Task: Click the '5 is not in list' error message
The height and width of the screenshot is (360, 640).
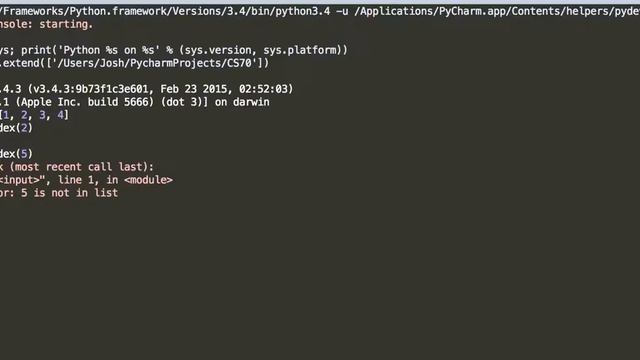Action: point(69,193)
